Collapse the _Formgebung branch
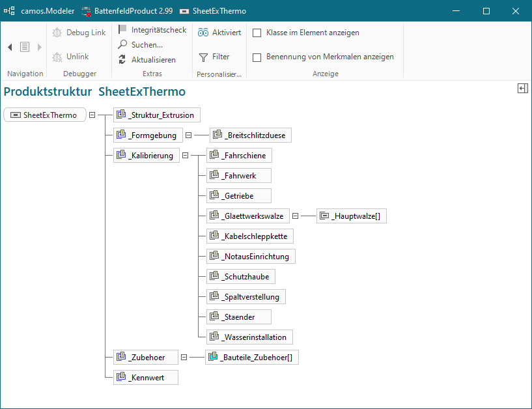This screenshot has height=409, width=532. click(x=188, y=135)
